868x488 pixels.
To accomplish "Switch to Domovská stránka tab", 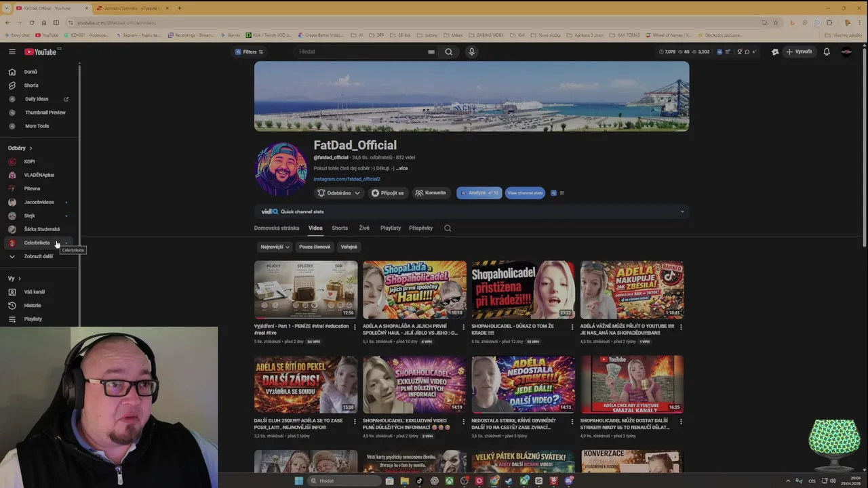I will coord(277,228).
